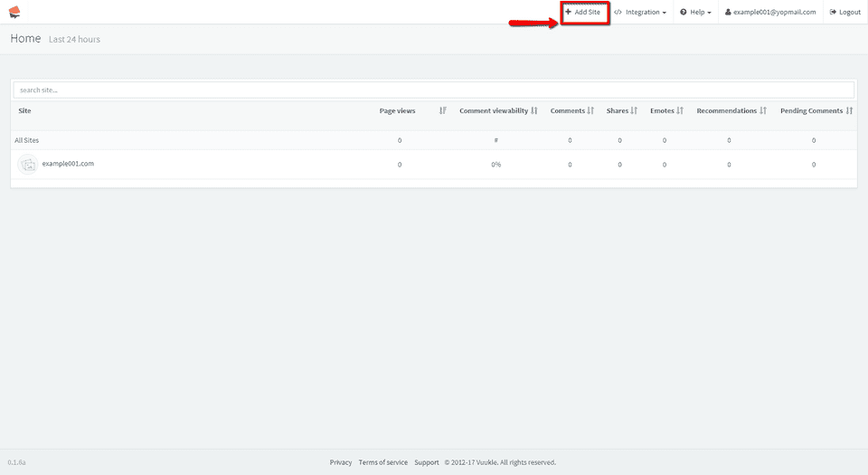Viewport: 868px width, 475px height.
Task: Open the Terms of service link
Action: [383, 462]
